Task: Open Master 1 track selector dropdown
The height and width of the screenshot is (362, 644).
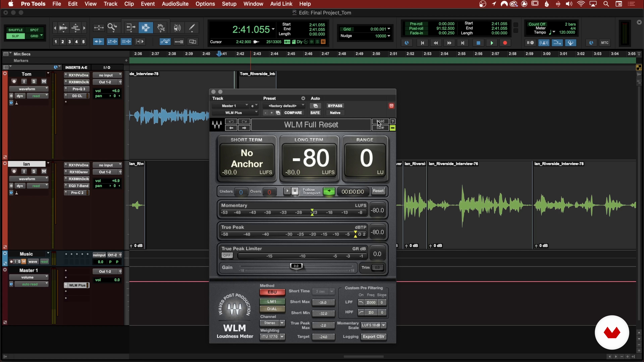Action: coord(230,106)
